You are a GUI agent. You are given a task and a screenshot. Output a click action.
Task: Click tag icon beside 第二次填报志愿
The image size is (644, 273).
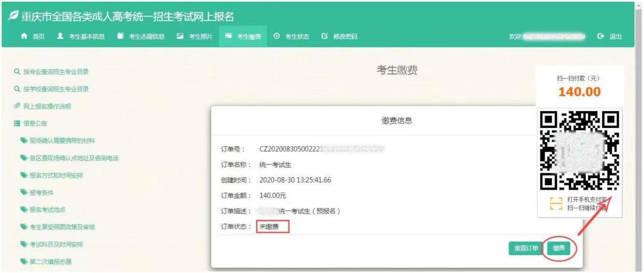coord(23,262)
